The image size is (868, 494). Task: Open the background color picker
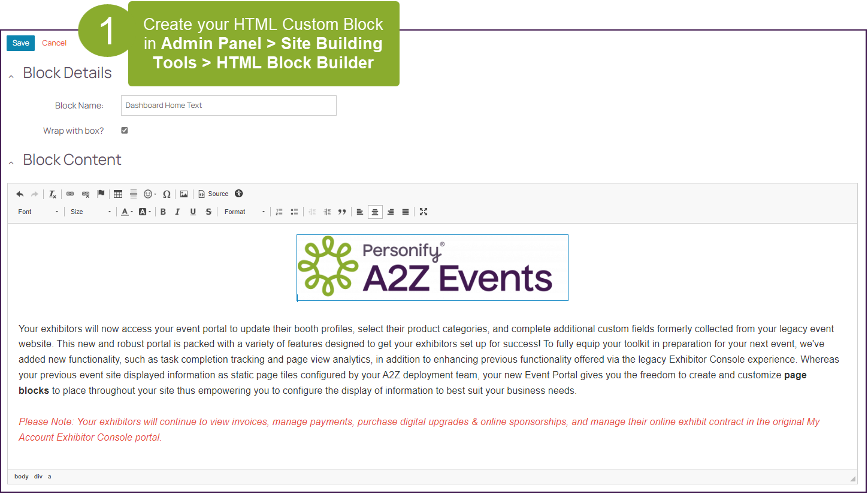point(144,212)
